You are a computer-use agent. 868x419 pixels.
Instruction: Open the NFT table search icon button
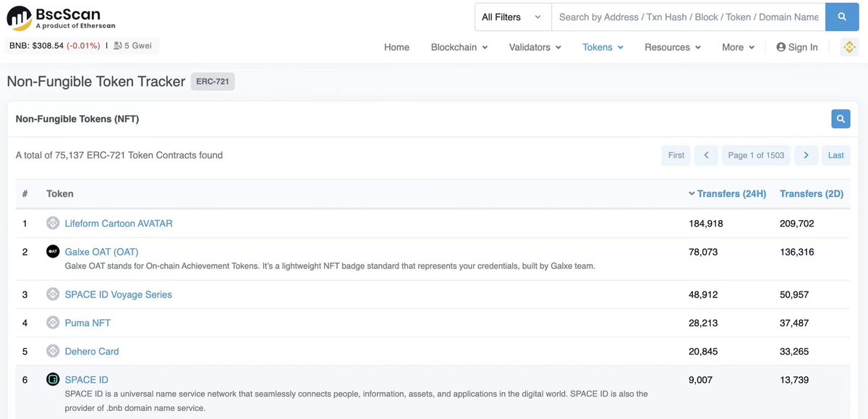841,119
